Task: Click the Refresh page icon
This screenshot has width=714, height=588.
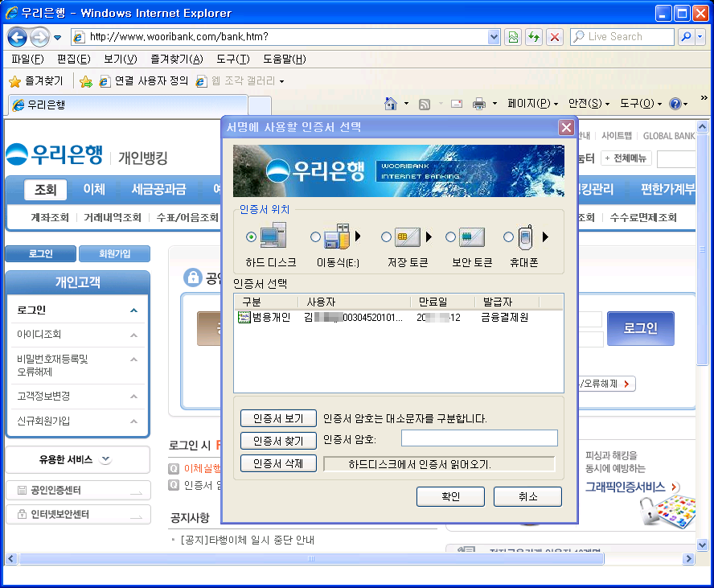Action: click(534, 37)
